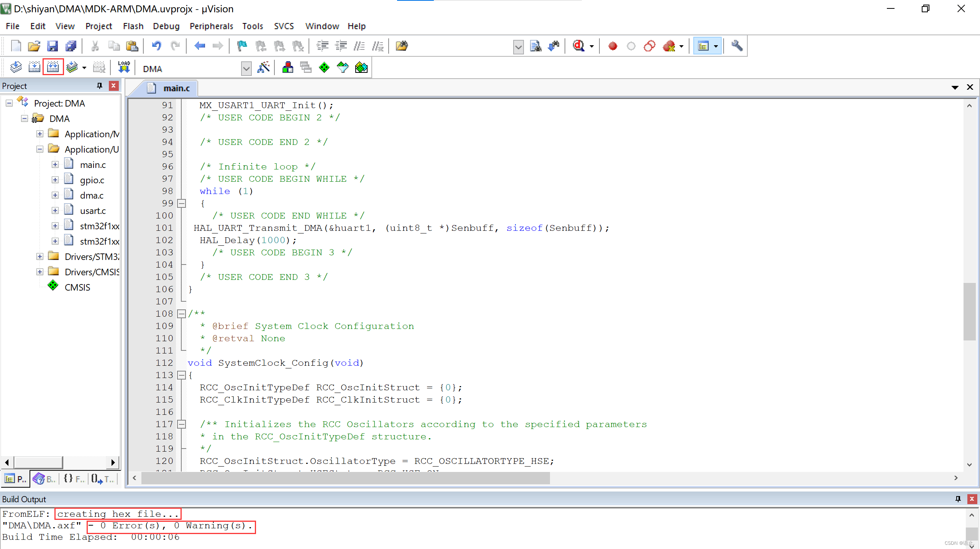Open the DMA target selection dropdown

(x=246, y=69)
